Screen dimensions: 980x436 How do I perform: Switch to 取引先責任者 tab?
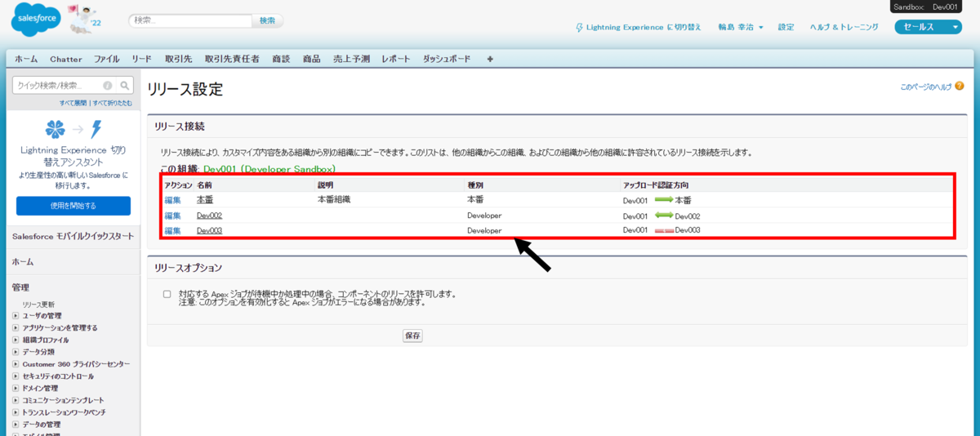(x=232, y=59)
